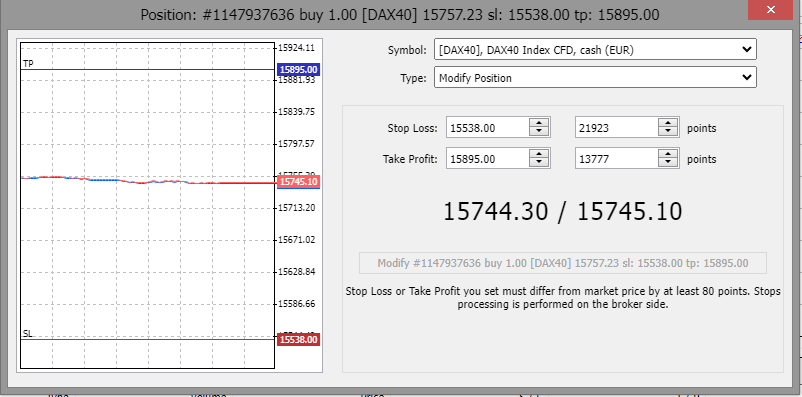Click the current price tag 15745.10 on chart

[x=298, y=182]
